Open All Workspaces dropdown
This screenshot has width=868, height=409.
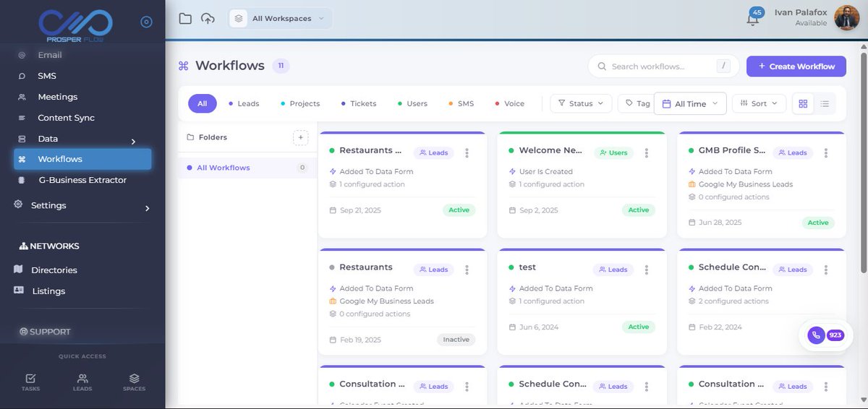pos(281,18)
